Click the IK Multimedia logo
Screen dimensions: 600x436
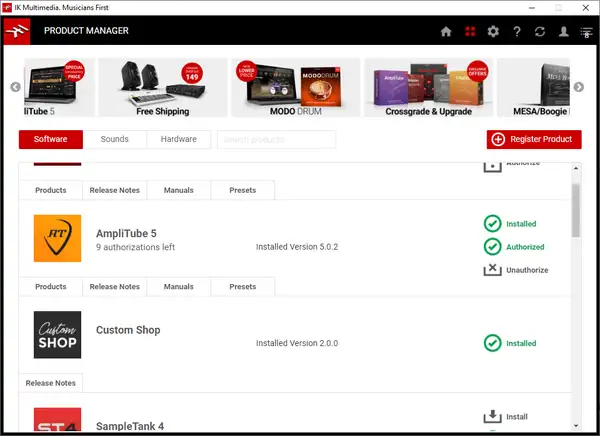(x=17, y=31)
